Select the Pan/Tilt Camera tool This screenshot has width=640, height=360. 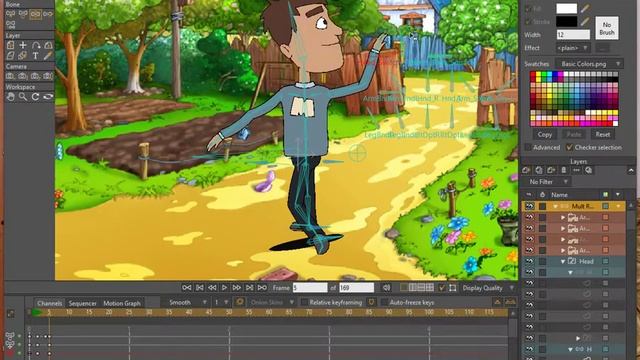48,76
